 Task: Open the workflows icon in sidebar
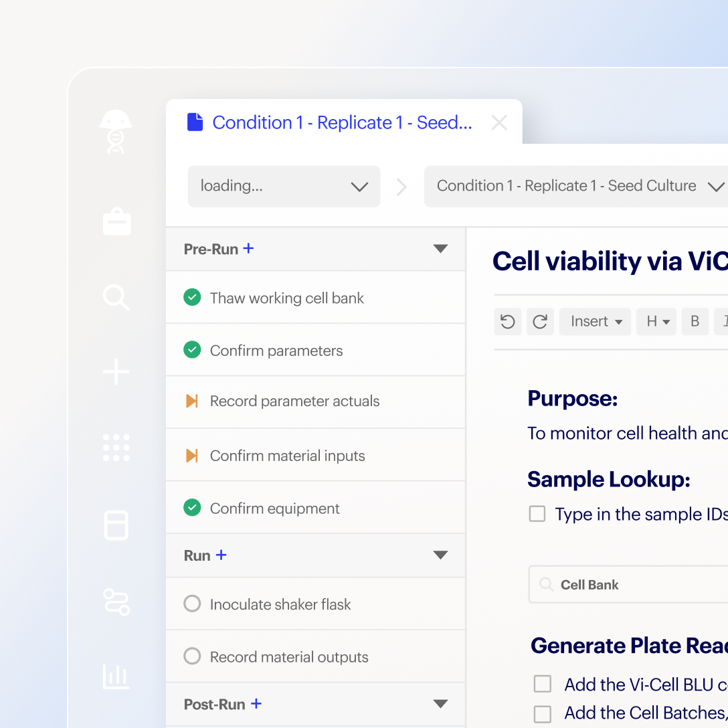[x=116, y=602]
